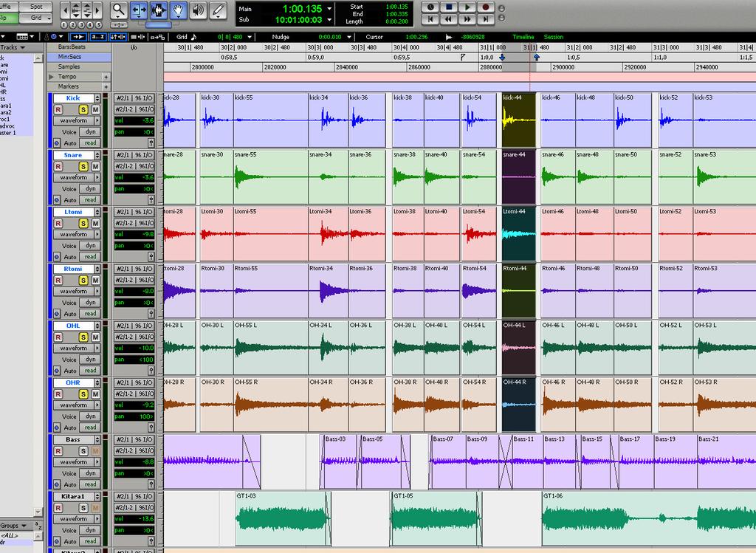The image size is (756, 553).
Task: Record-enable the Snare track
Action: pyautogui.click(x=58, y=166)
